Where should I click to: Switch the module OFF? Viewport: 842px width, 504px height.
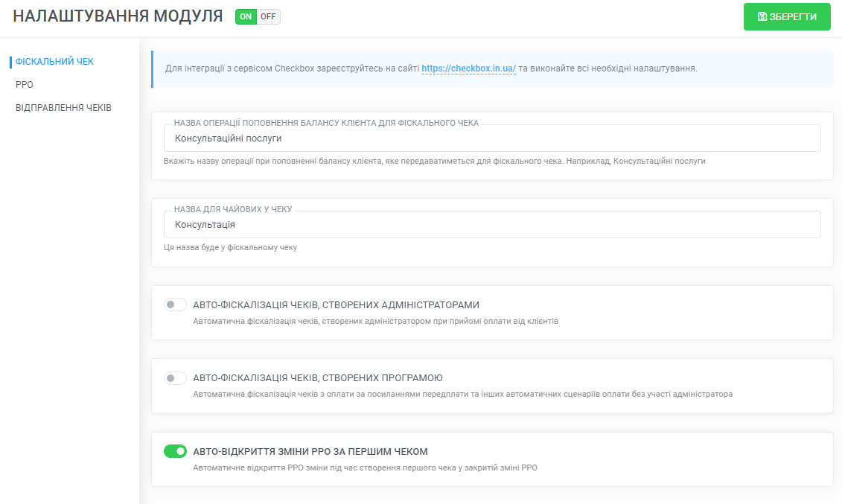[268, 16]
